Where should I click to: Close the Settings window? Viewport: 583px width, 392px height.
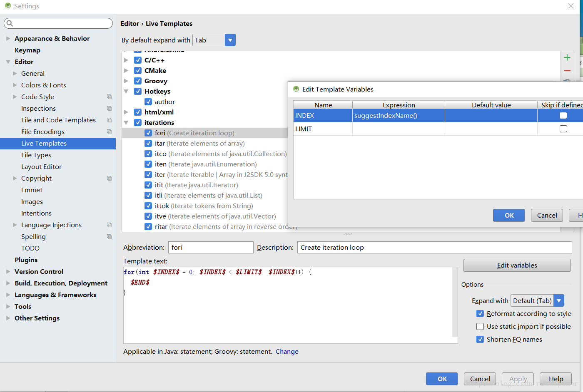point(571,6)
